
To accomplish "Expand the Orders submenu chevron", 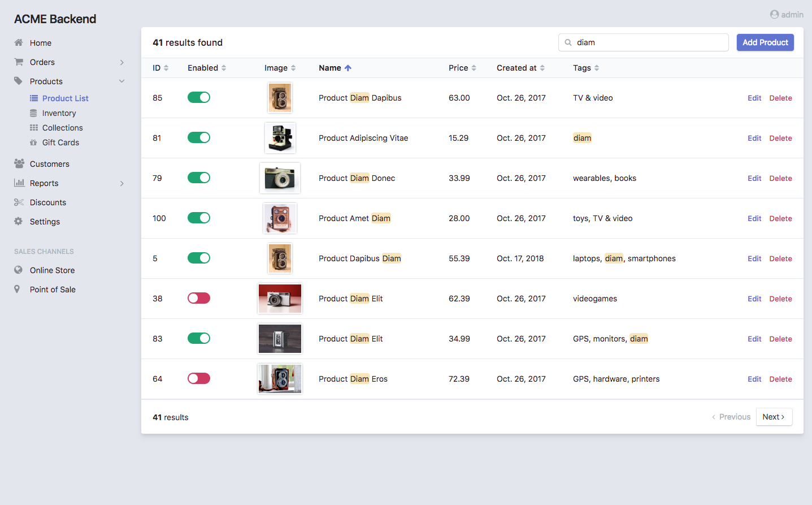I will pos(121,62).
